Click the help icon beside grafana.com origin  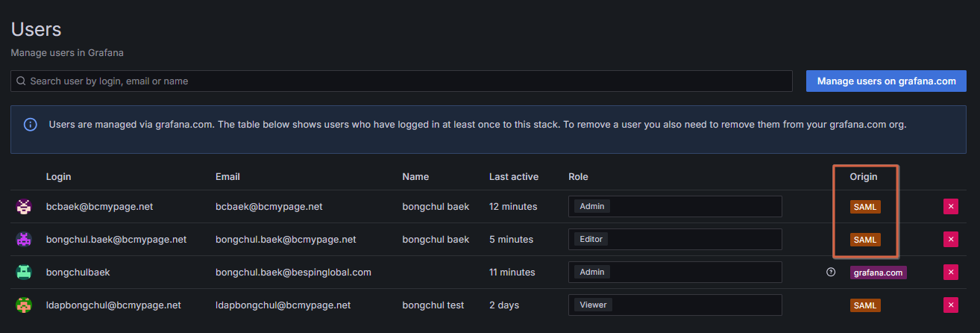(831, 273)
